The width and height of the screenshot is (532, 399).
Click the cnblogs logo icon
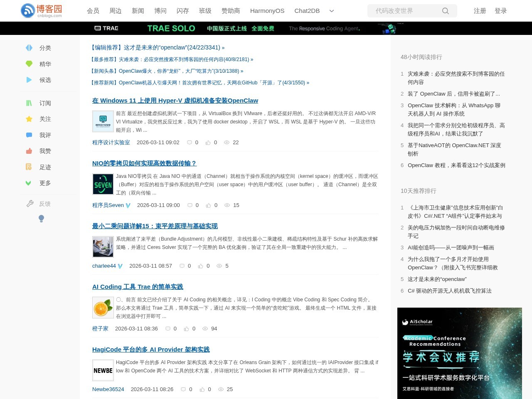pos(28,11)
